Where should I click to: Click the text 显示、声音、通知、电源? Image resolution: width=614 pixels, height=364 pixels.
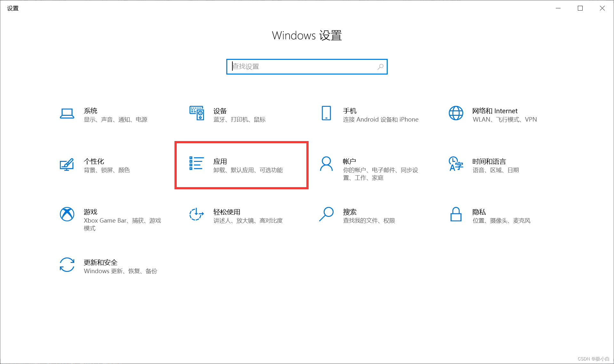pos(116,120)
